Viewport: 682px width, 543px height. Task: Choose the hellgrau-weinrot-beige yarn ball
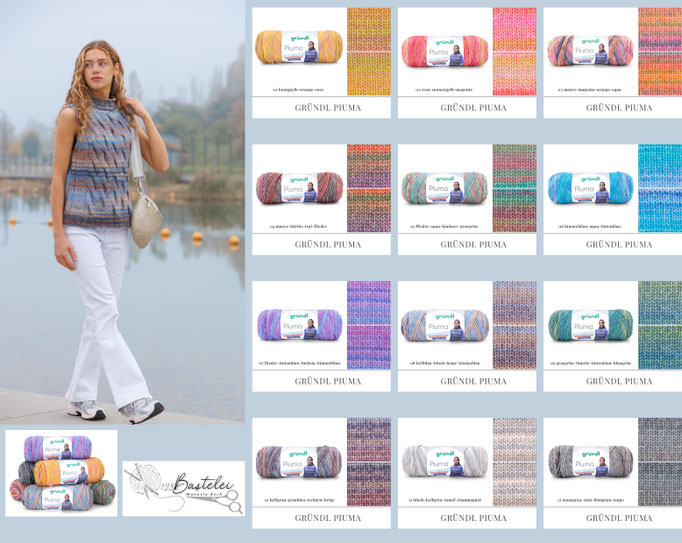pos(299,462)
